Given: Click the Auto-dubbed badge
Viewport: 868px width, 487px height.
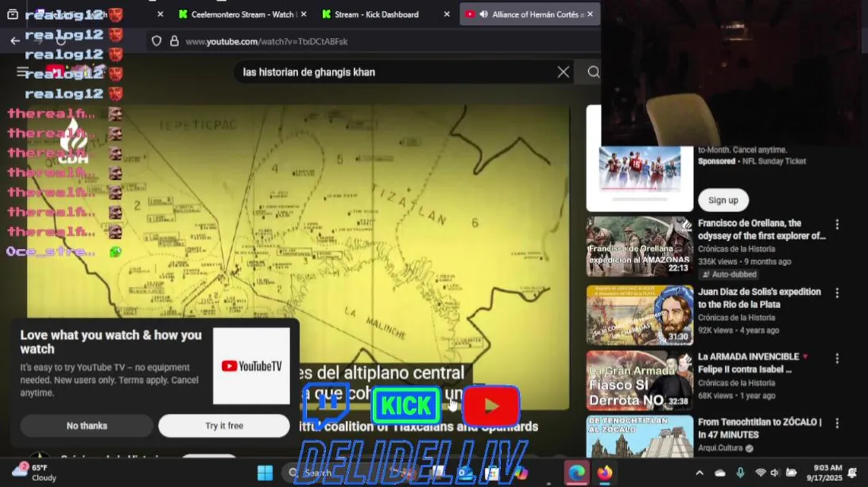Looking at the screenshot, I should [729, 275].
